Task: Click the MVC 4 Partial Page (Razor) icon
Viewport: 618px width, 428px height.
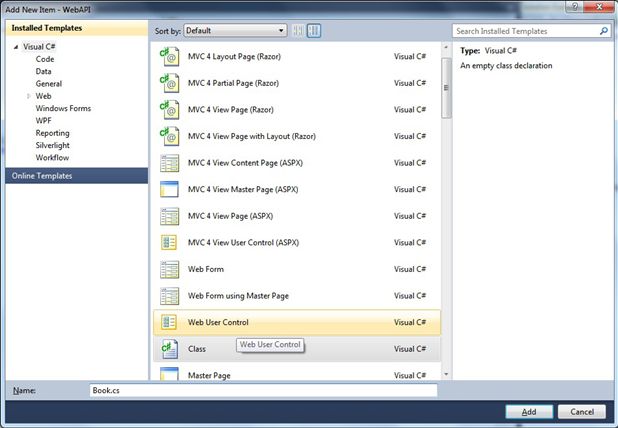Action: (169, 83)
